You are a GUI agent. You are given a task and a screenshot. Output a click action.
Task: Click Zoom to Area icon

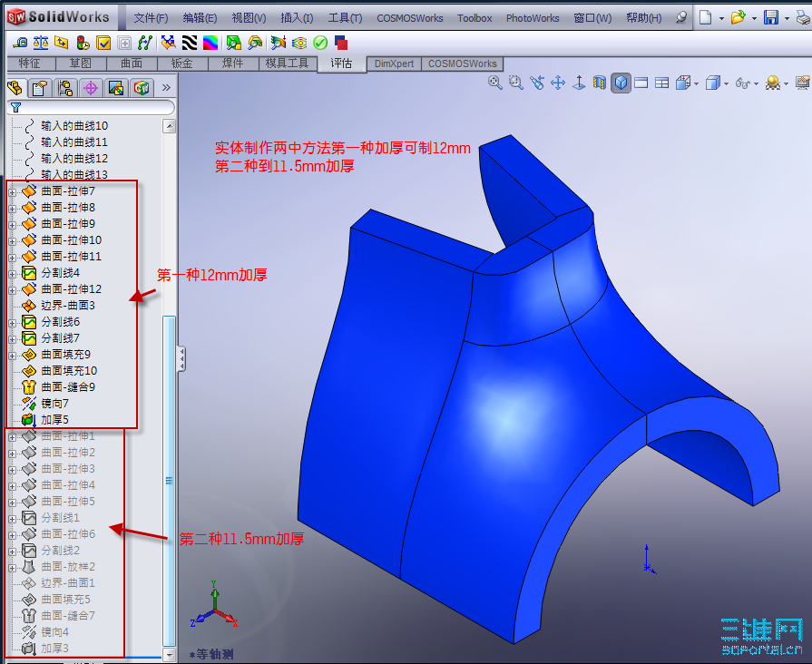pos(516,83)
